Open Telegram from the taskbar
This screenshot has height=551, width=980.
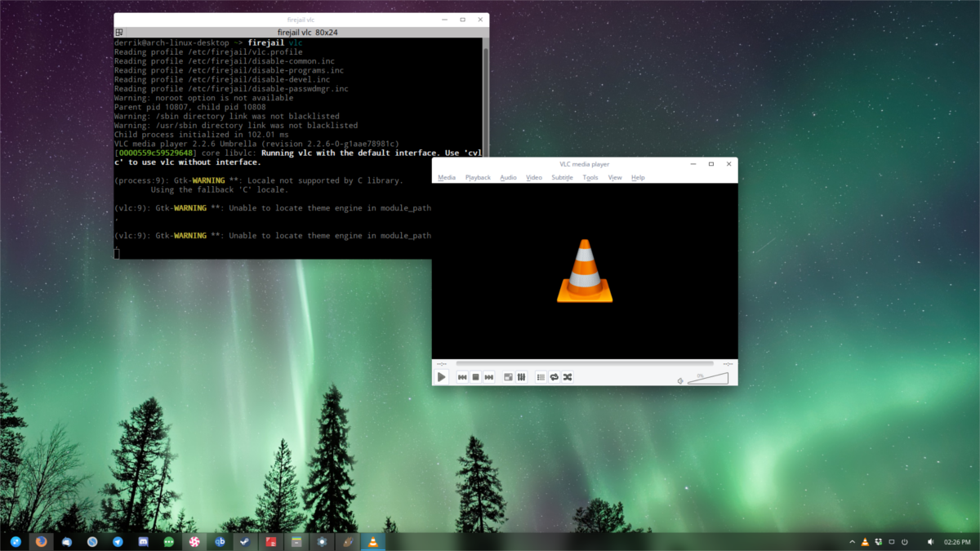click(x=118, y=541)
